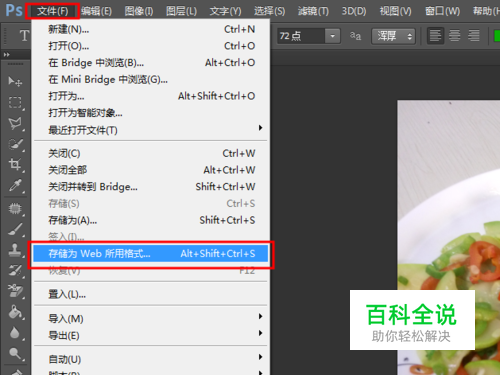
Task: Choose 打开(O)... menu entry
Action: (151, 46)
